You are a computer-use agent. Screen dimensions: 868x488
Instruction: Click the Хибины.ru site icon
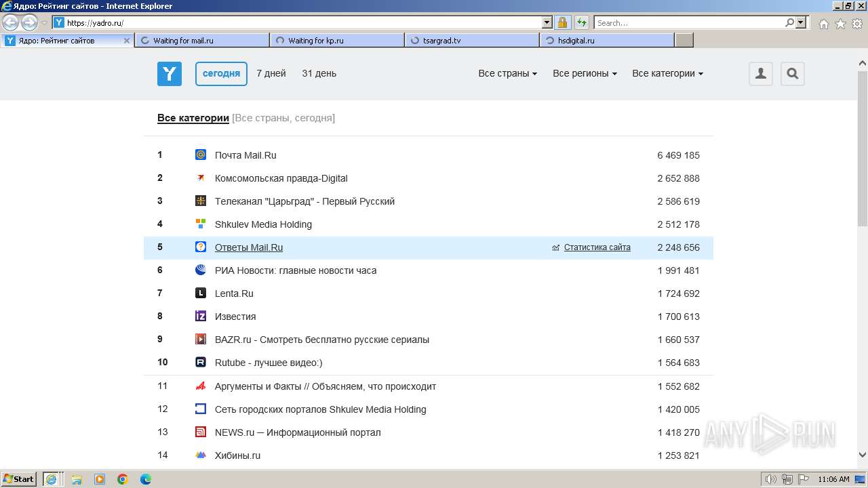click(201, 455)
